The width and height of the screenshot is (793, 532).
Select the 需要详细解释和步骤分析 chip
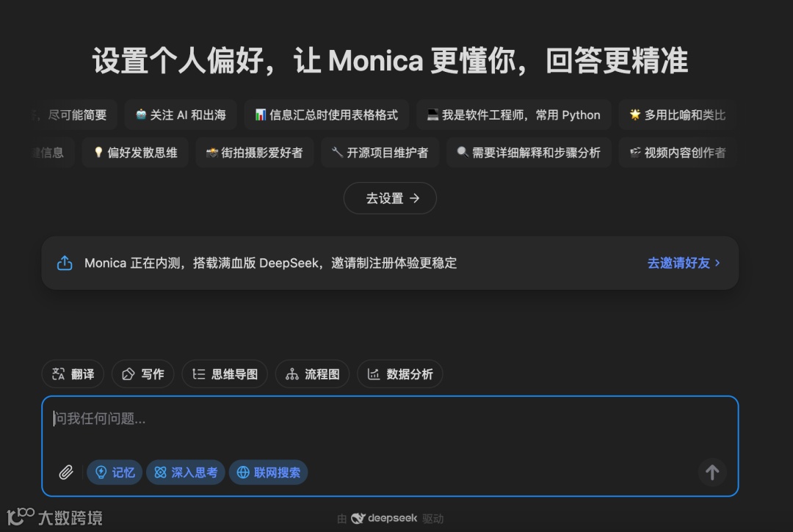click(529, 153)
